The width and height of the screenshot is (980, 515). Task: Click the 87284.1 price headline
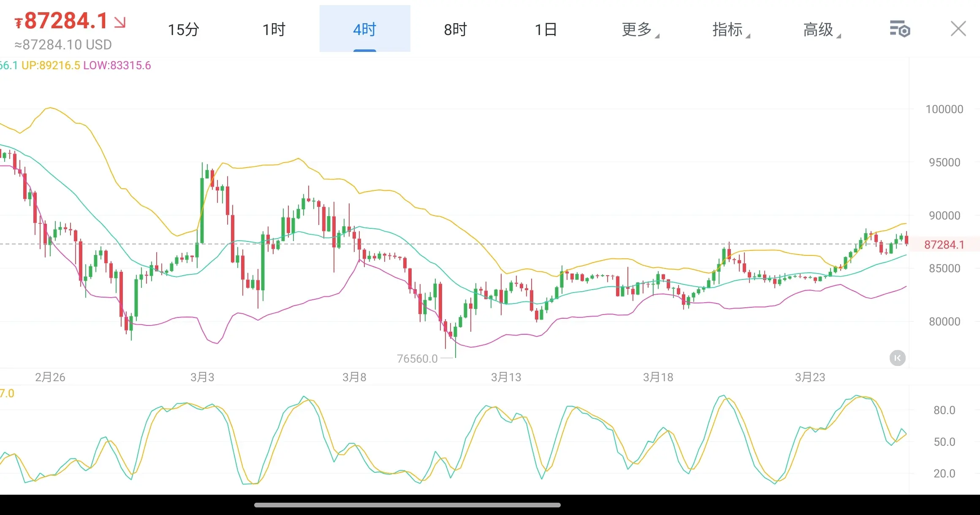coord(65,21)
